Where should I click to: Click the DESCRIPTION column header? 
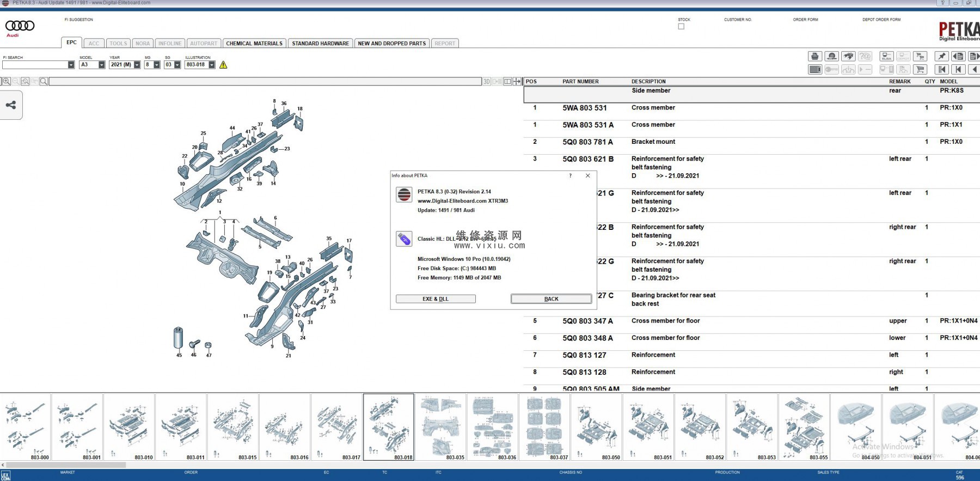(648, 82)
